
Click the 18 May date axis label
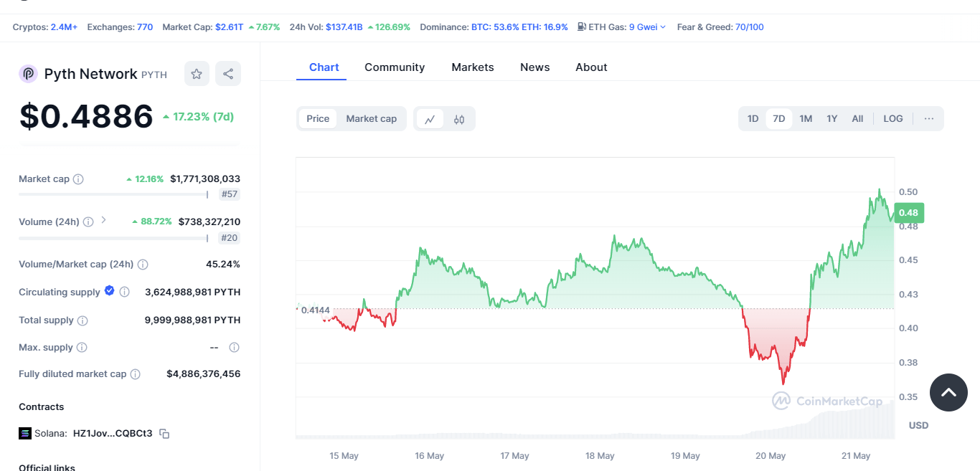(x=600, y=456)
